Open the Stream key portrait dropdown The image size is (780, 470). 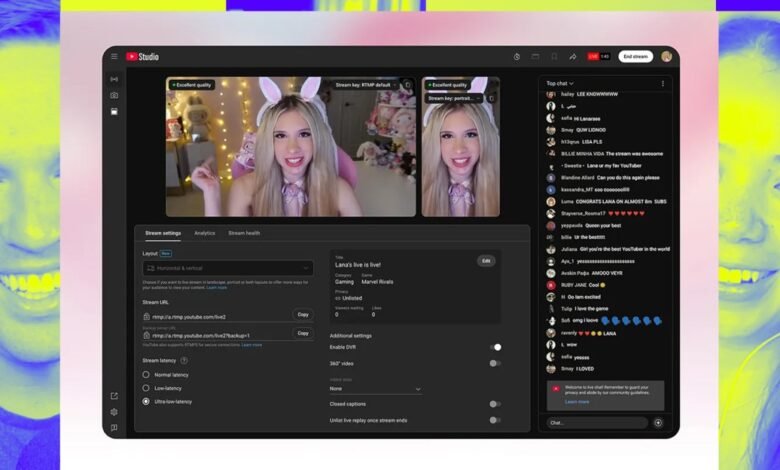point(454,98)
